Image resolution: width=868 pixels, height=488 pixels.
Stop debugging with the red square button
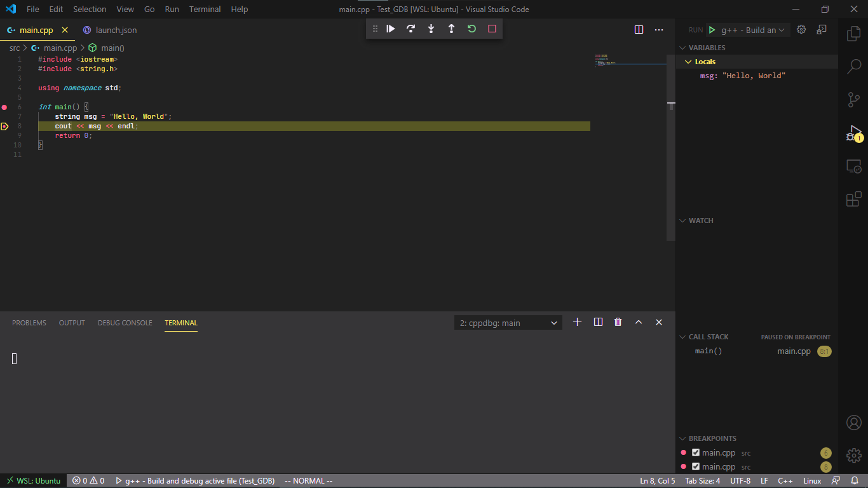coord(492,29)
